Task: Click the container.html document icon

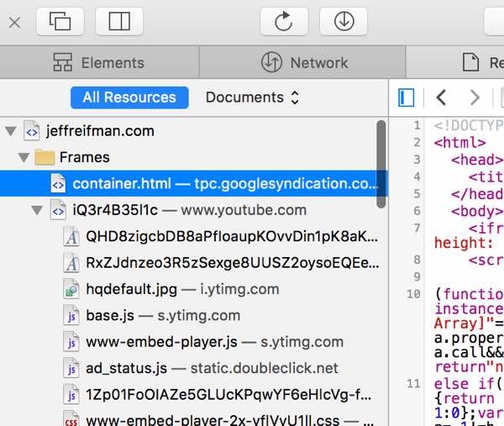Action: pyautogui.click(x=58, y=183)
